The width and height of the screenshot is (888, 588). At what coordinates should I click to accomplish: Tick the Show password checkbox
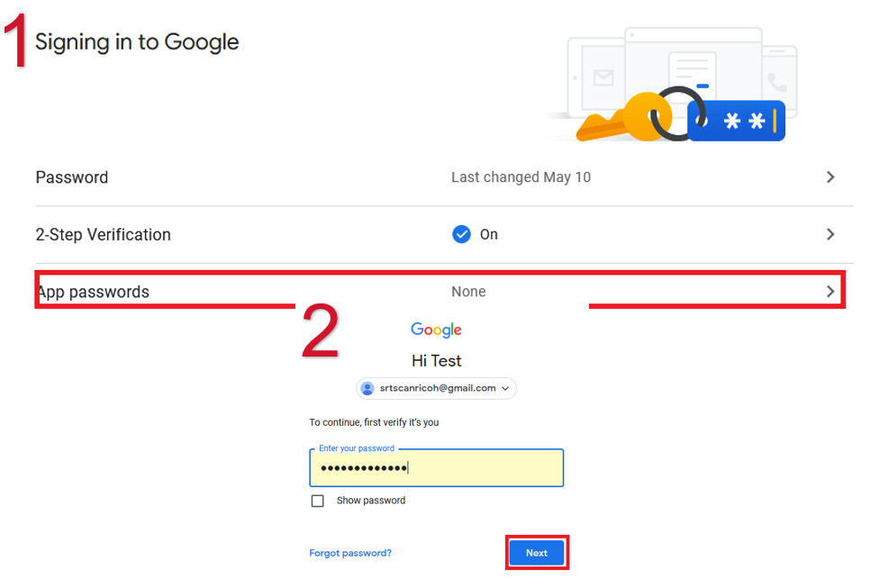click(x=317, y=501)
